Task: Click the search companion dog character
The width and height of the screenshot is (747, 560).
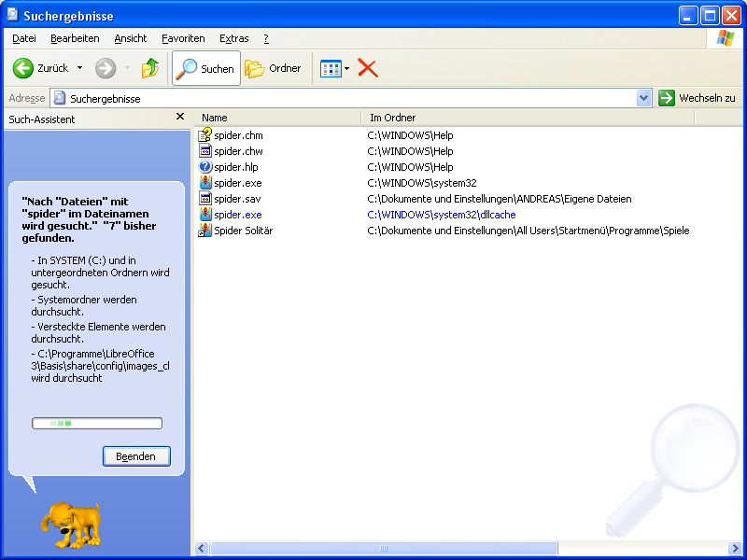Action: point(71,525)
